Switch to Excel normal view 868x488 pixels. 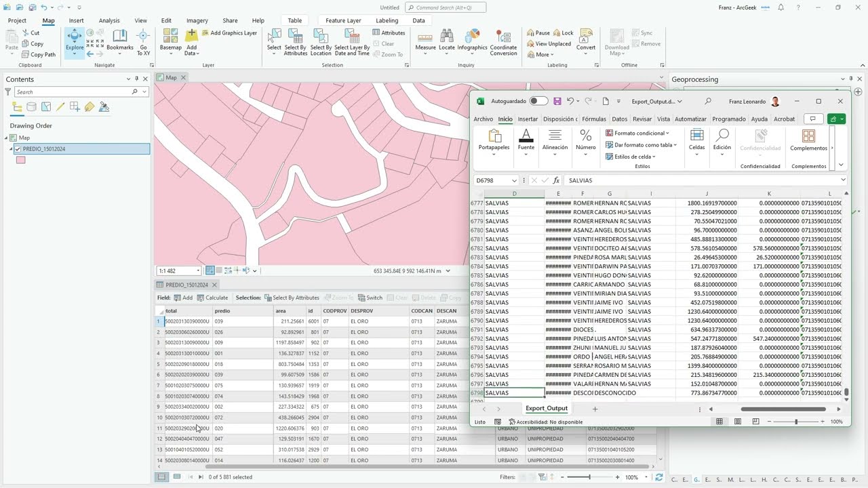[x=719, y=422]
